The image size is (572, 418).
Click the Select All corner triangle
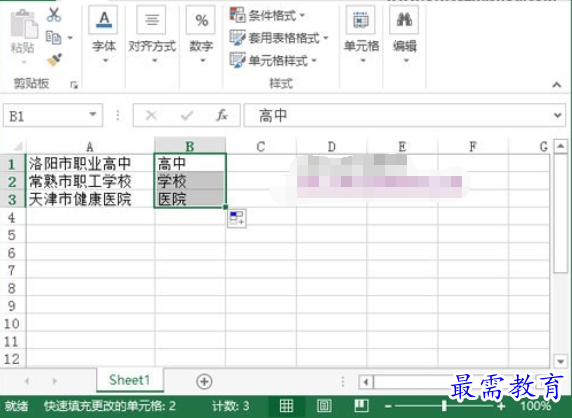click(18, 146)
